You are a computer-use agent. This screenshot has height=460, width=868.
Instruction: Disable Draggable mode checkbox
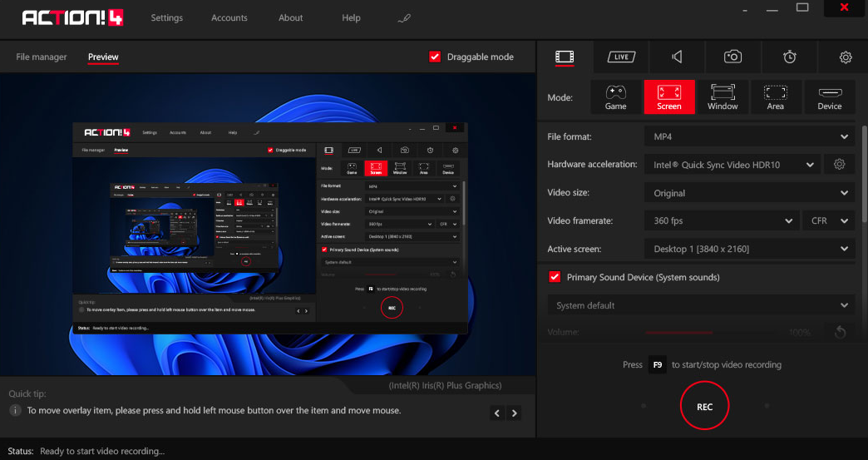[x=435, y=57]
